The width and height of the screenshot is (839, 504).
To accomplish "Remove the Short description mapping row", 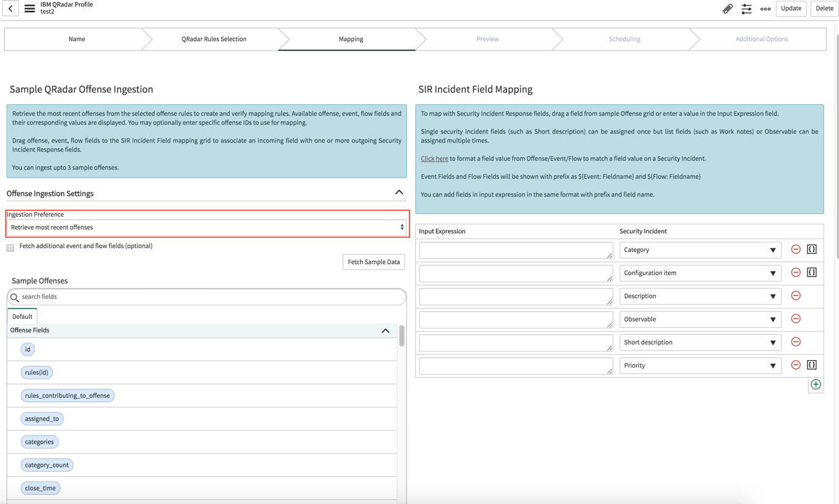I will [x=796, y=342].
